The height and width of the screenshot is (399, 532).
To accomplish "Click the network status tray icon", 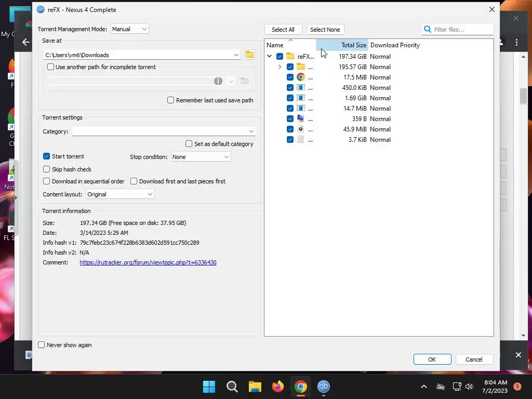I will pyautogui.click(x=457, y=387).
